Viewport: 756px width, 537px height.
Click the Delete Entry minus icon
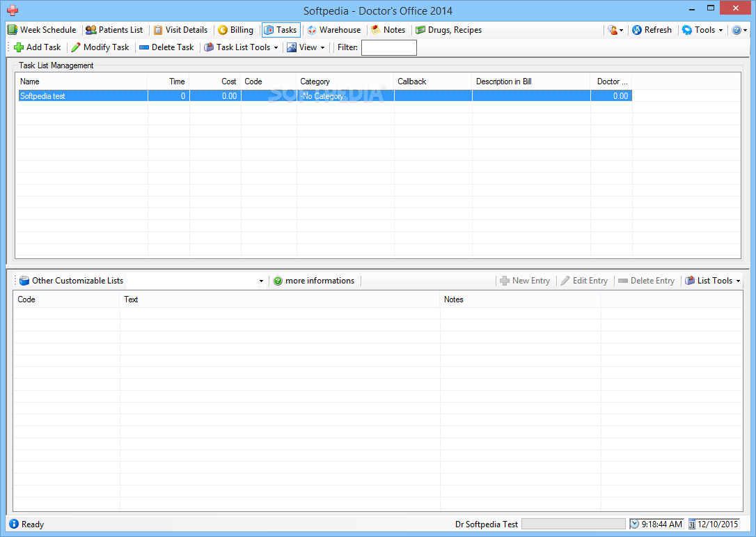click(623, 281)
